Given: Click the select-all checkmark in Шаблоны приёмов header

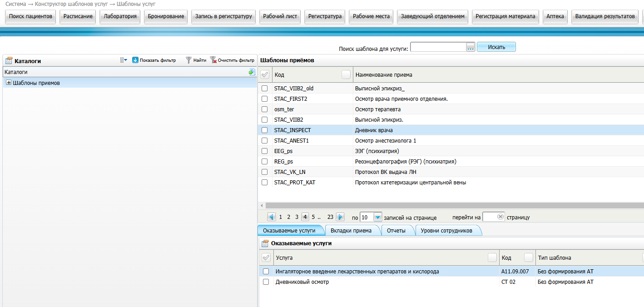Looking at the screenshot, I should pyautogui.click(x=265, y=74).
